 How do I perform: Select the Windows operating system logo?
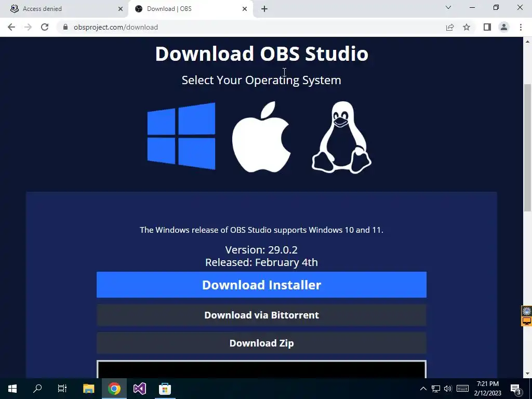pyautogui.click(x=181, y=136)
